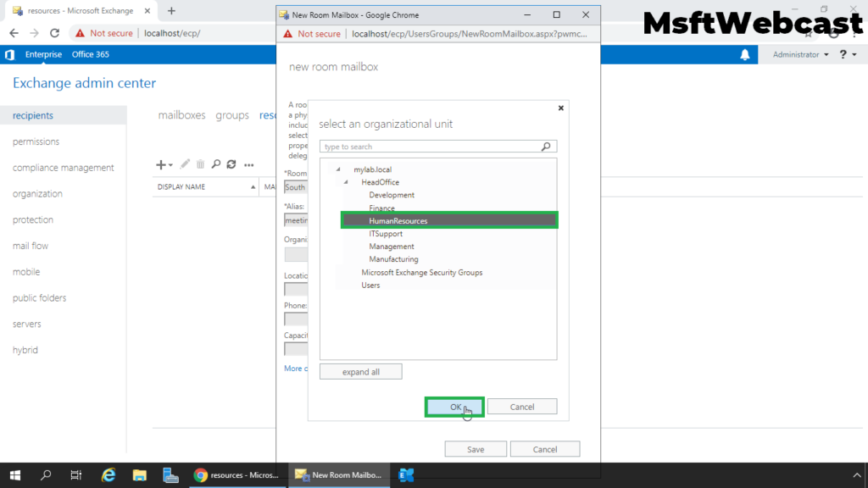Open the recipients section

[33, 115]
